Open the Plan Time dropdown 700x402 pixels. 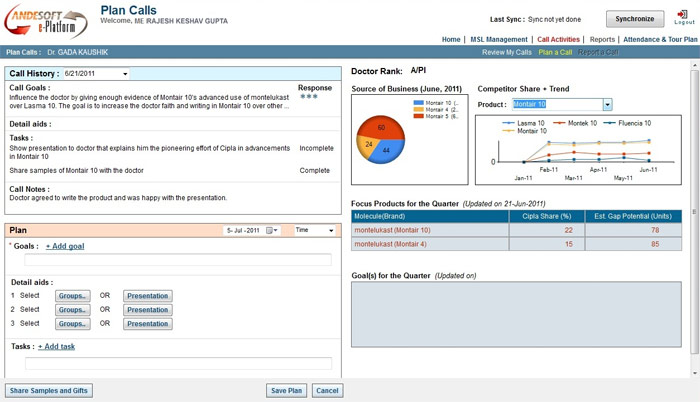315,230
